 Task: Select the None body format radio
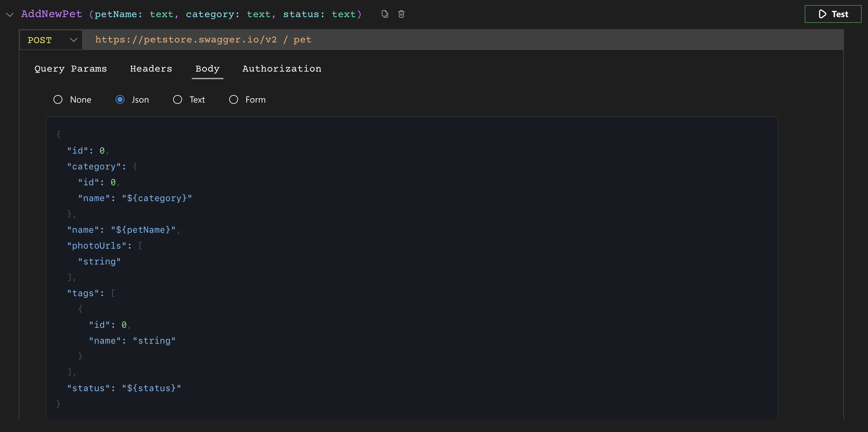(x=58, y=99)
